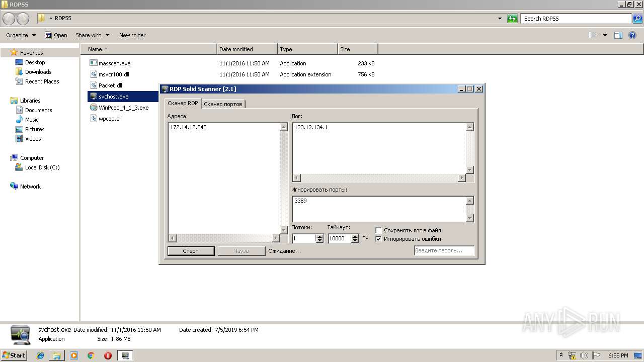This screenshot has height=362, width=644.
Task: Sort files by Date modified column
Action: coord(247,49)
